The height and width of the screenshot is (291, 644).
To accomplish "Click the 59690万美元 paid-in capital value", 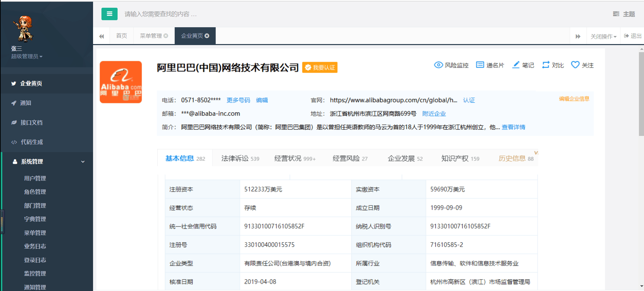I will point(447,189).
